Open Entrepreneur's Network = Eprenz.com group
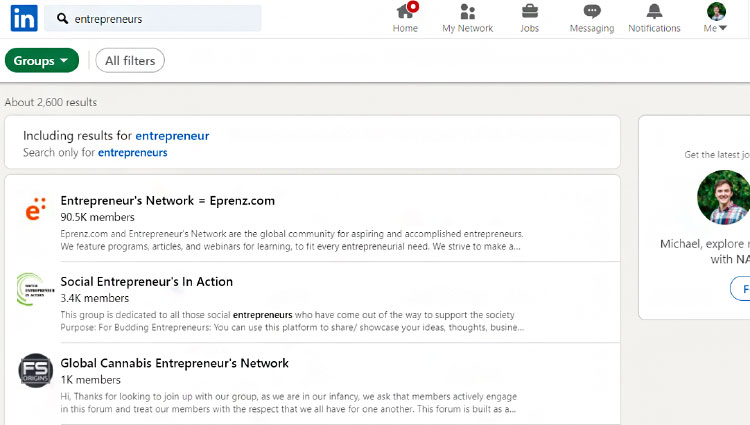The width and height of the screenshot is (750, 425). tap(167, 201)
